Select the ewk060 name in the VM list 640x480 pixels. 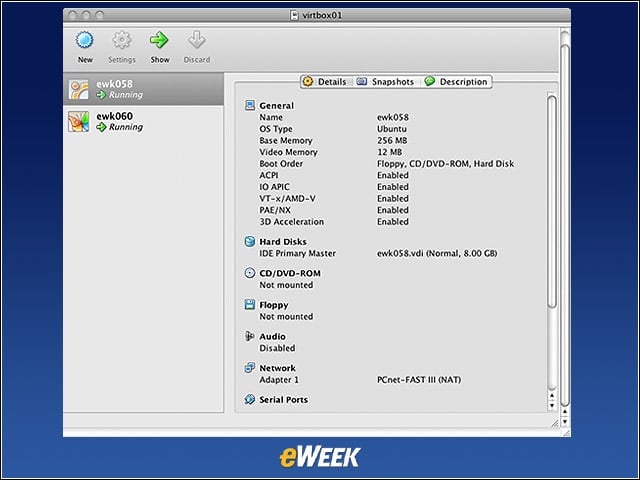pyautogui.click(x=114, y=116)
